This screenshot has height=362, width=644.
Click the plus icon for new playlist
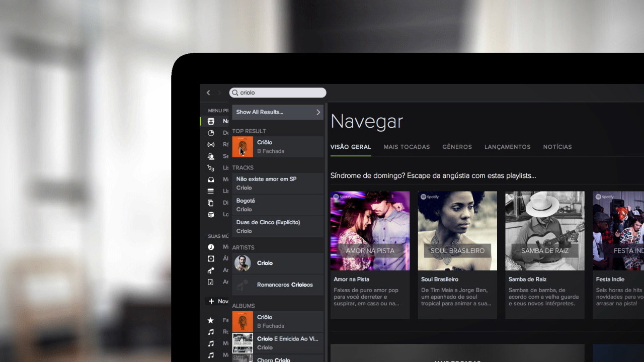[x=211, y=301]
